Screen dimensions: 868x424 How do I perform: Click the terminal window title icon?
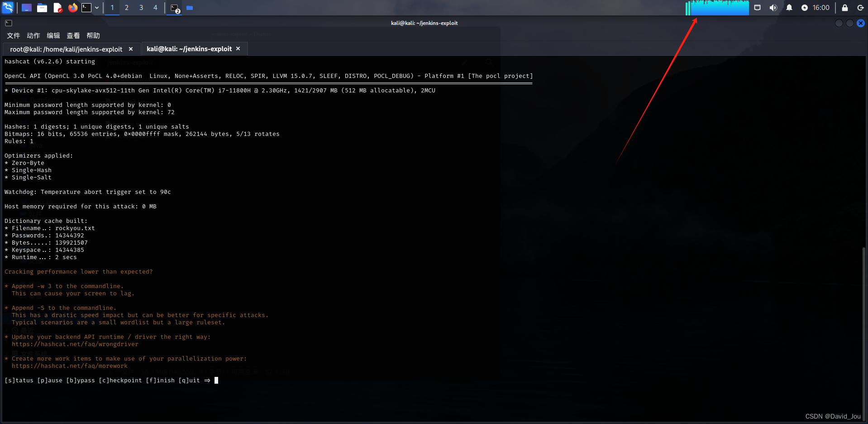coord(9,23)
